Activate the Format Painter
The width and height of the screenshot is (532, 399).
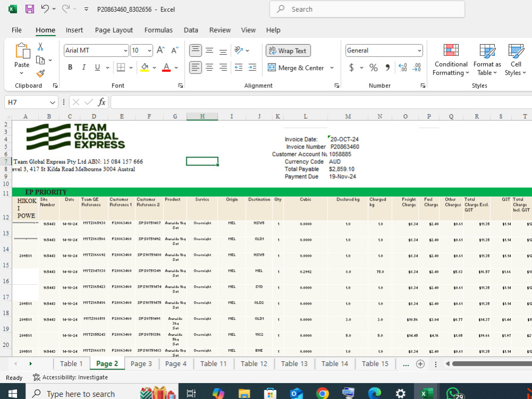40,73
